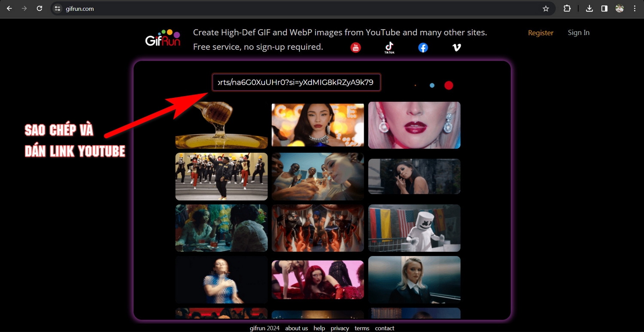This screenshot has height=332, width=644.
Task: Open the pink hair red lips thumbnail
Action: point(414,125)
